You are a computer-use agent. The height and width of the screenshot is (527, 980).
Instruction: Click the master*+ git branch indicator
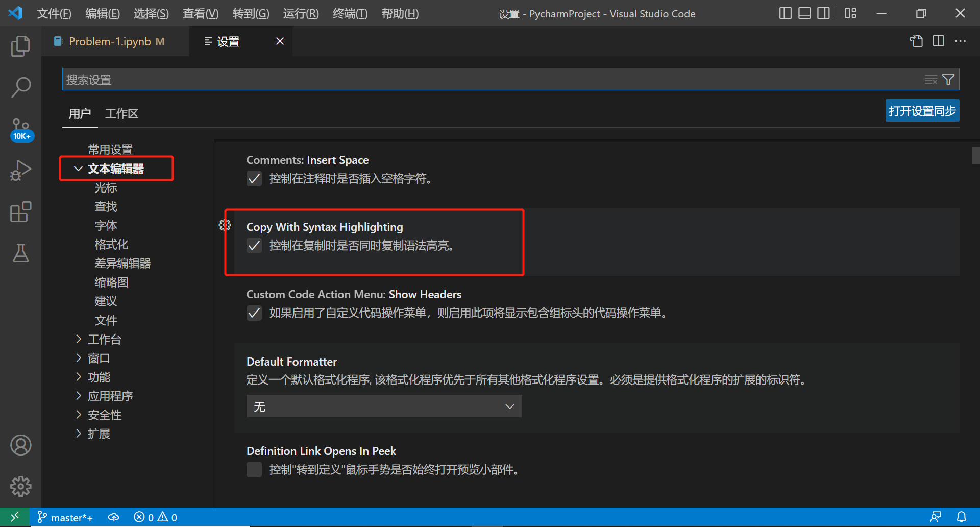(x=65, y=518)
